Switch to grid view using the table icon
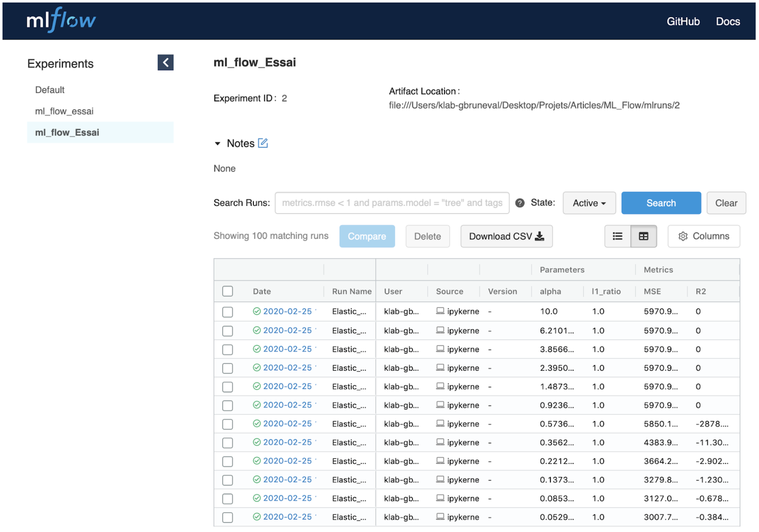The height and width of the screenshot is (532, 759). 643,236
